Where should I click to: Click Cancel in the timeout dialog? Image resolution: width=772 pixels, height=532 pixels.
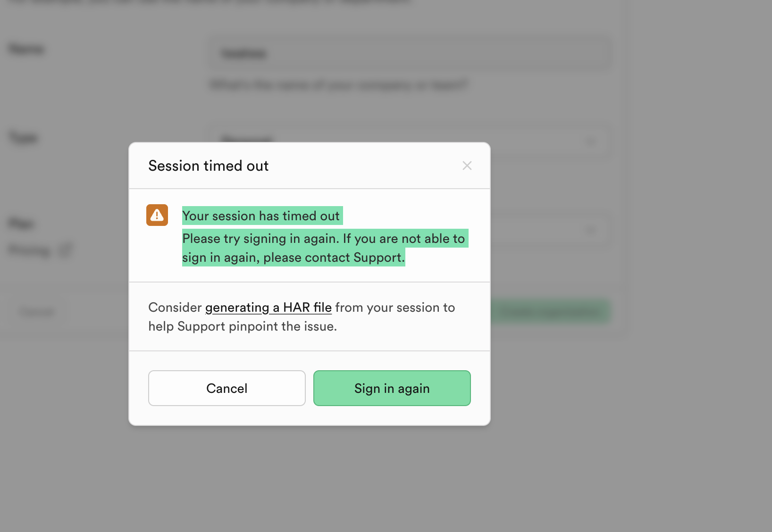click(x=227, y=388)
